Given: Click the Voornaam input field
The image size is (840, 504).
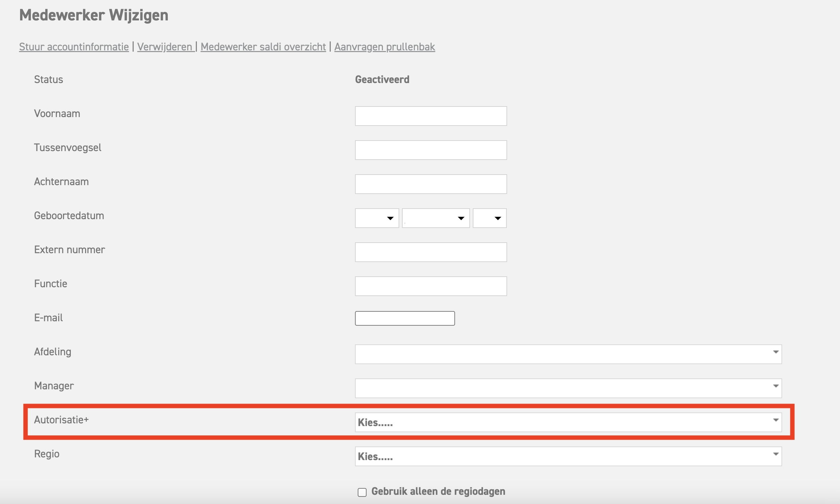Looking at the screenshot, I should tap(431, 116).
